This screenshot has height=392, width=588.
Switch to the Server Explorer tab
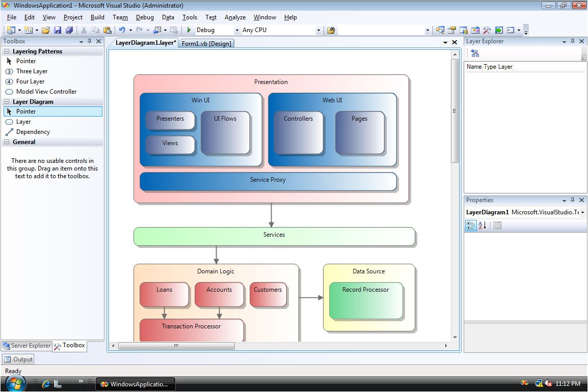coord(26,346)
